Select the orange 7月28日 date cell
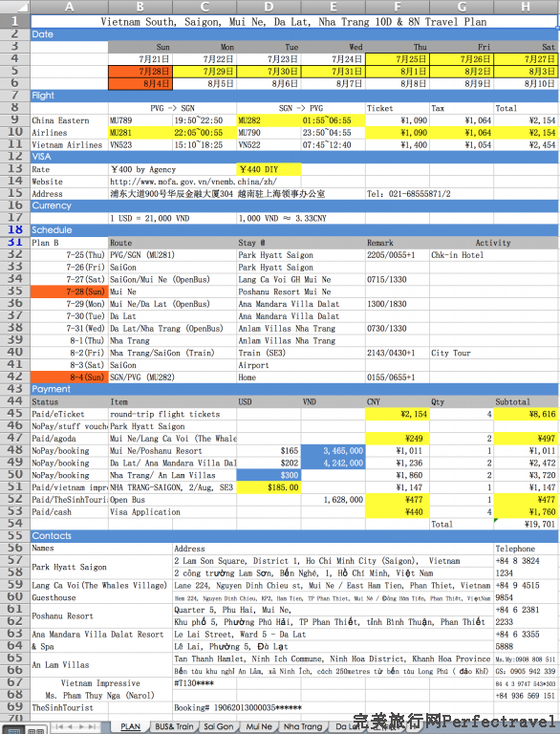Viewport: 560px width, 734px height. (140, 71)
